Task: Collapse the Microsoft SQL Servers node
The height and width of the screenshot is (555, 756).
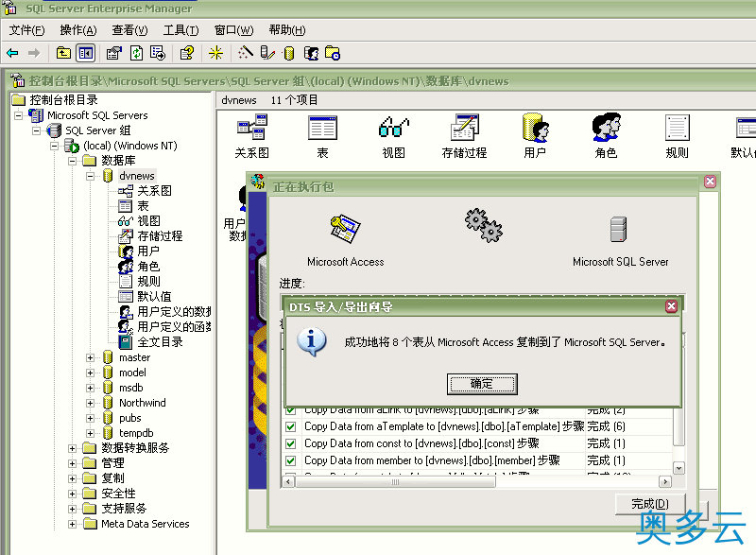Action: click(x=18, y=115)
